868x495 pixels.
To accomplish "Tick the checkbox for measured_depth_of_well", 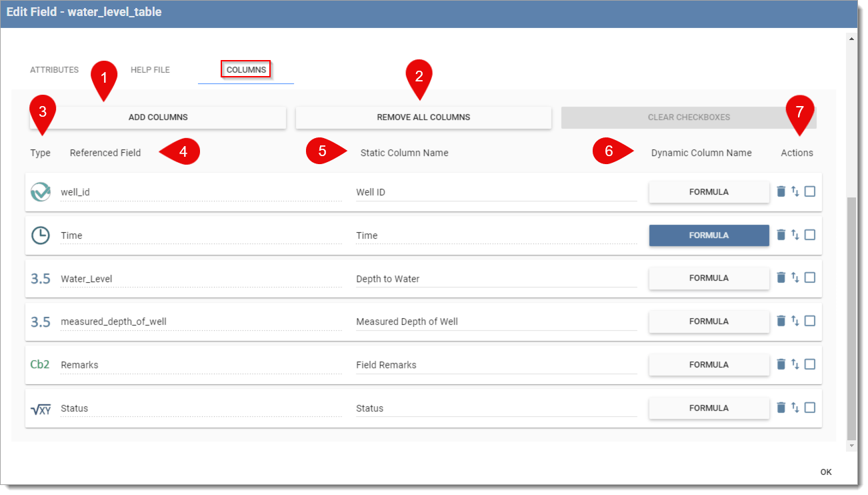I will (x=810, y=321).
